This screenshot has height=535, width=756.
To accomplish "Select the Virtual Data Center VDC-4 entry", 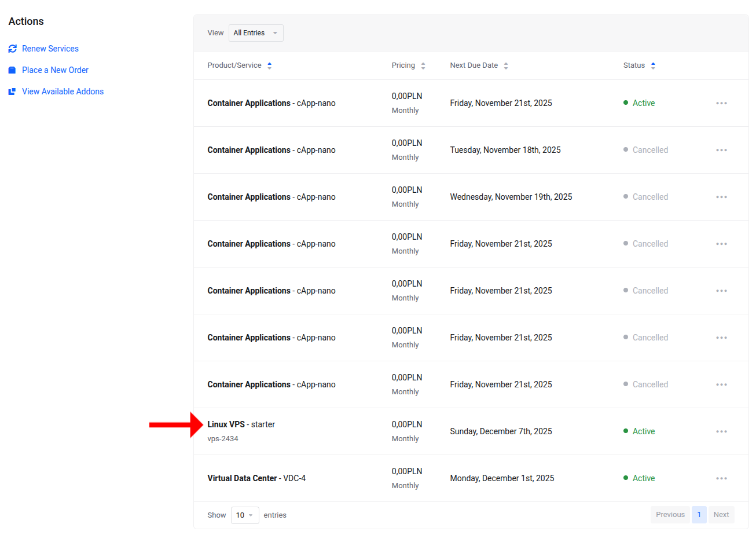I will pyautogui.click(x=257, y=478).
